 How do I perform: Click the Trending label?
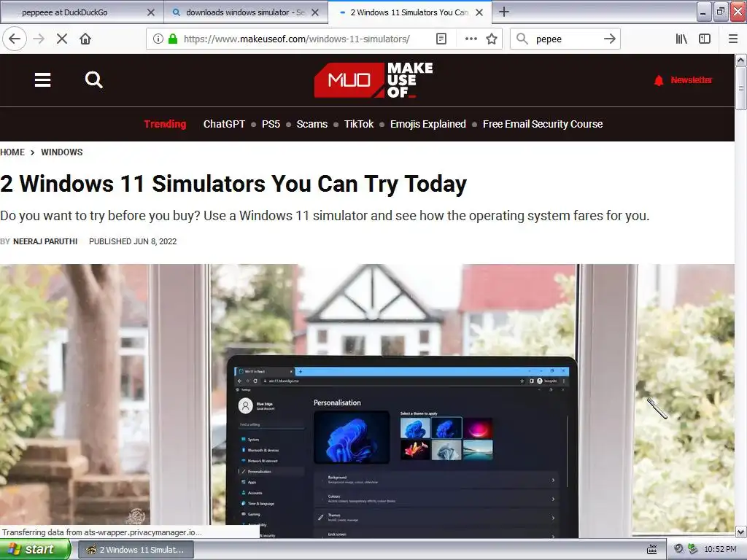pyautogui.click(x=165, y=124)
